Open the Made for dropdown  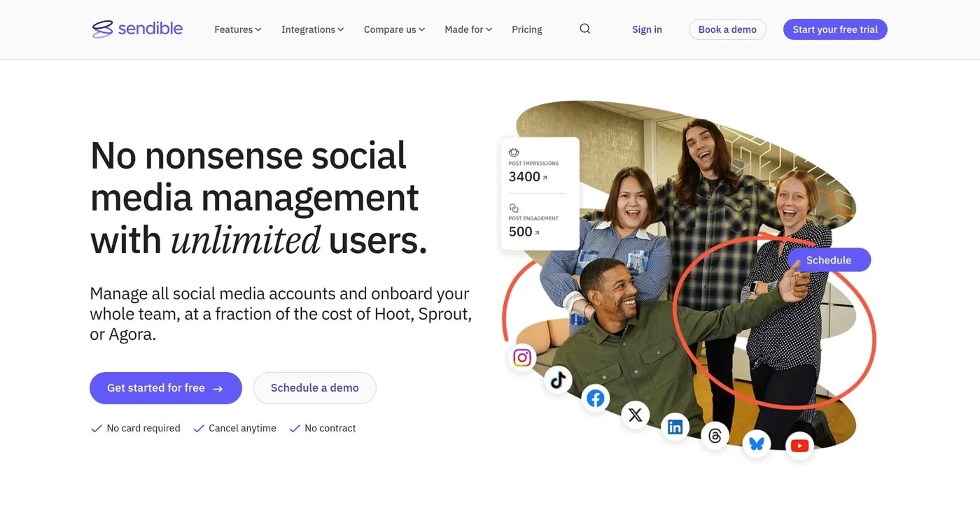click(468, 29)
